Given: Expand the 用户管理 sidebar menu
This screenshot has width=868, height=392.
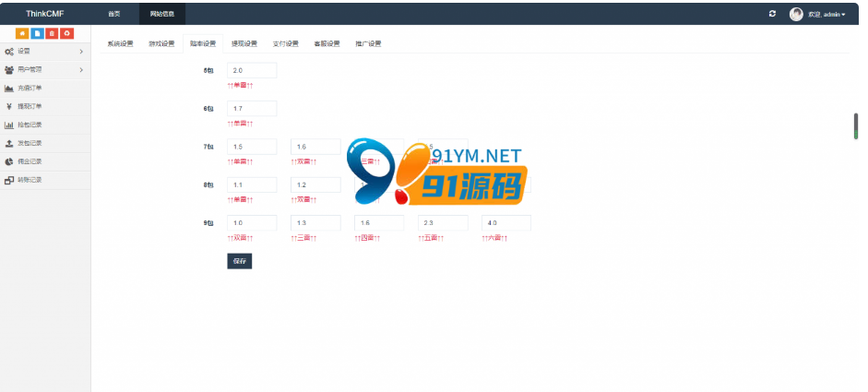Looking at the screenshot, I should (45, 70).
